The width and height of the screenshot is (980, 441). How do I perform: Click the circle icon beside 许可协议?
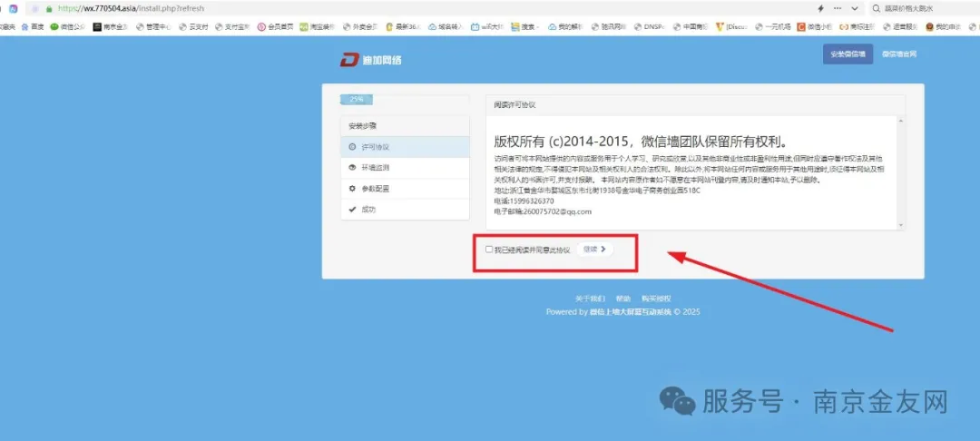352,147
